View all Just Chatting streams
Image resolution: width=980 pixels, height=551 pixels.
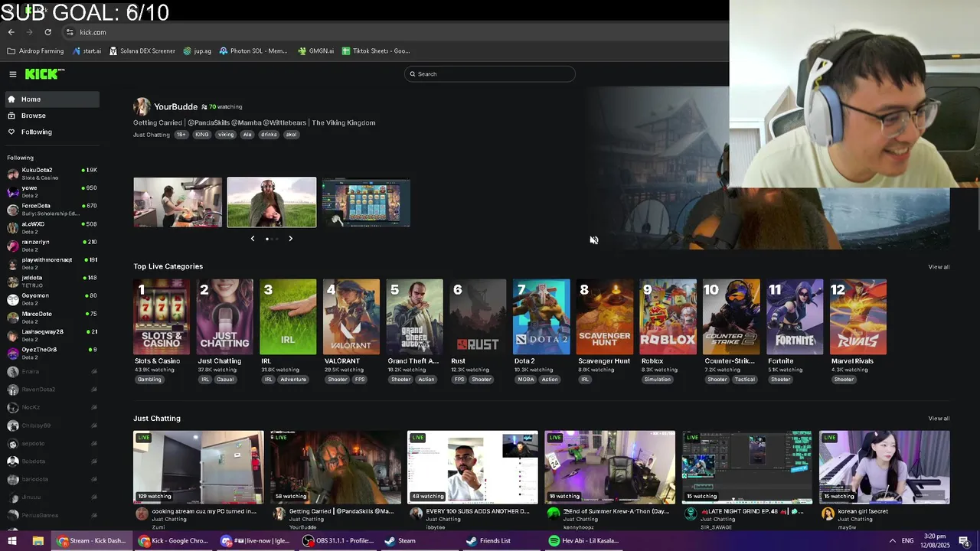(939, 419)
